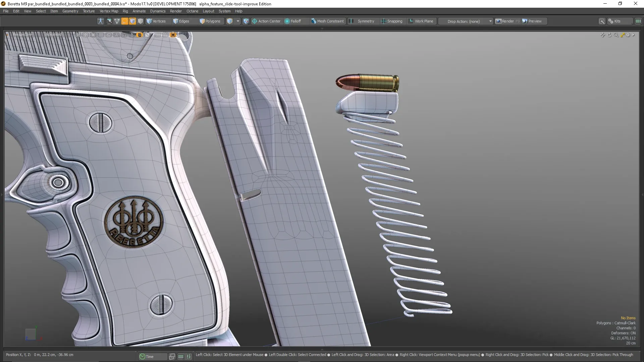This screenshot has width=644, height=362.
Task: Click the magnifier search icon near Kits
Action: [x=602, y=21]
